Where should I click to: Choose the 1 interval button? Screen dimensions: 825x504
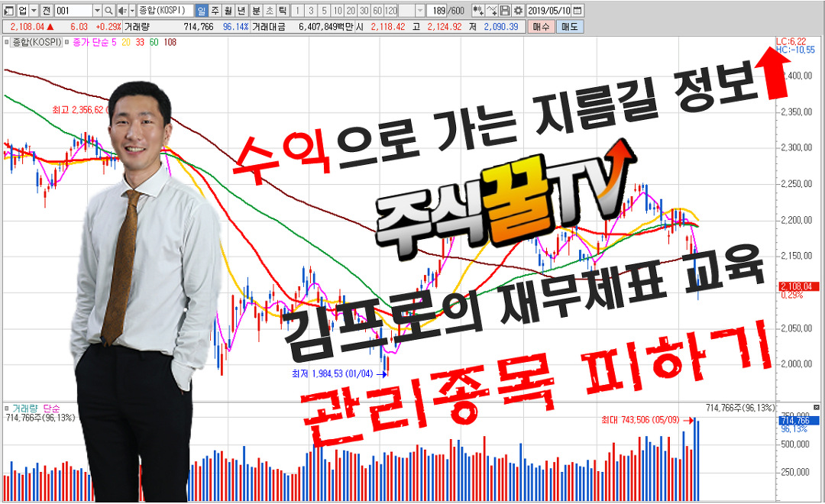pyautogui.click(x=298, y=11)
